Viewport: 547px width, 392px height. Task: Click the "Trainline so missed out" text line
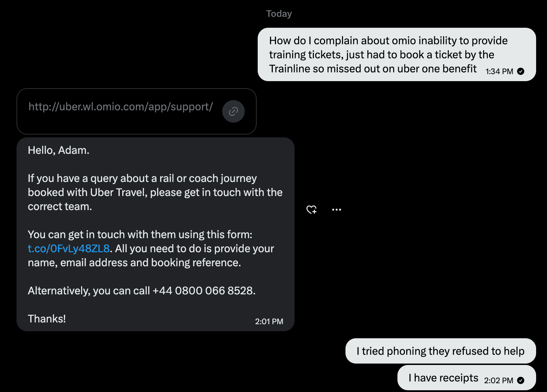click(373, 69)
